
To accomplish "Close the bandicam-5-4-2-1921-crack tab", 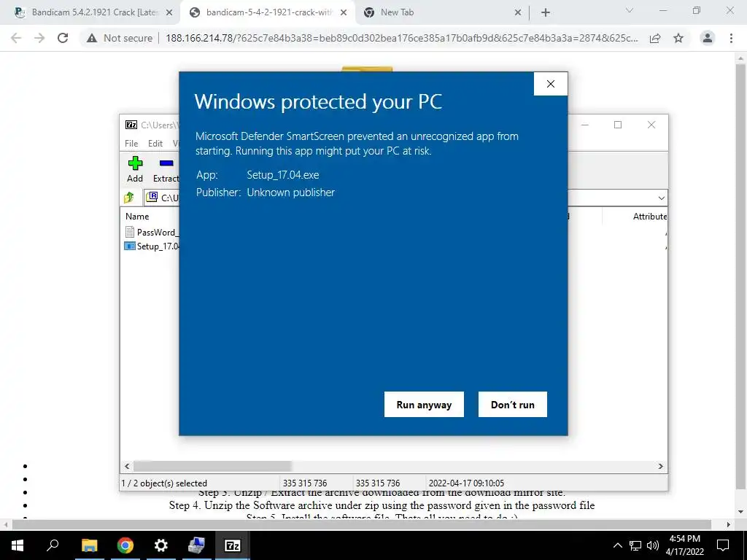I will pos(344,12).
